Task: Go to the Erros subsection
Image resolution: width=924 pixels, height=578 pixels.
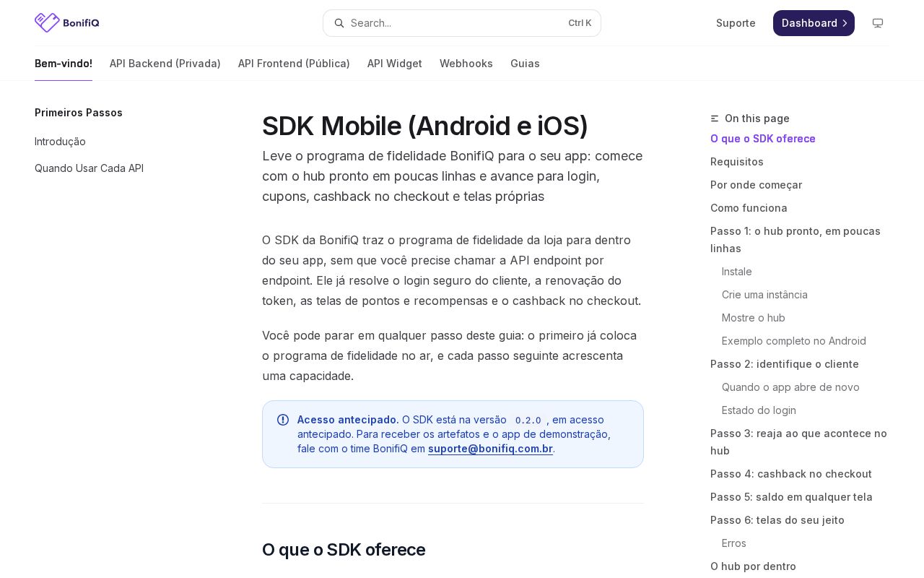Action: 734,543
